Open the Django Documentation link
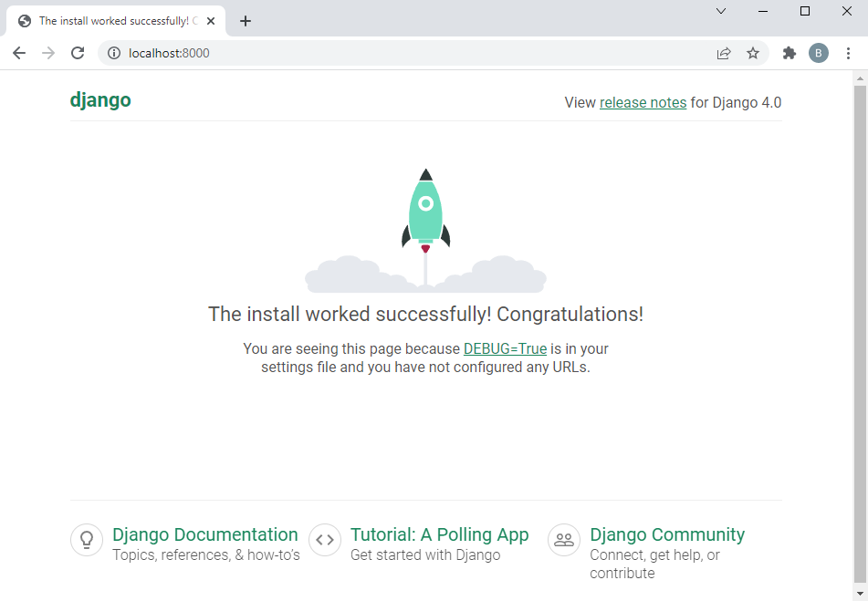This screenshot has width=868, height=601. coord(204,534)
